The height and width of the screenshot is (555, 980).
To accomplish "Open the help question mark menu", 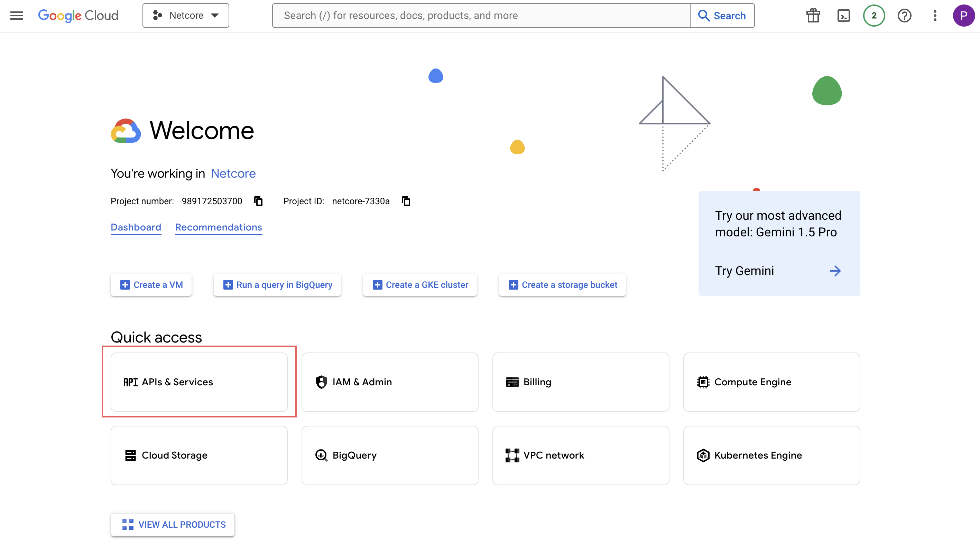I will pos(905,16).
